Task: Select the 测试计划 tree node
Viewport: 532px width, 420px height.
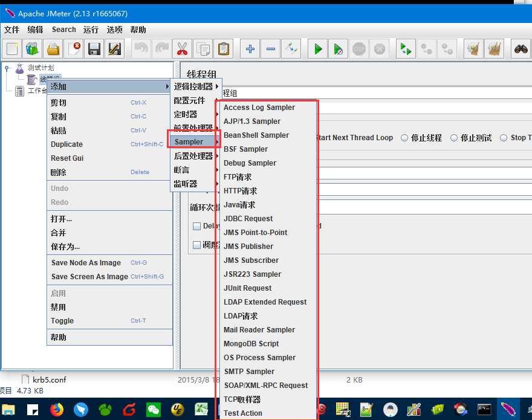Action: [41, 68]
